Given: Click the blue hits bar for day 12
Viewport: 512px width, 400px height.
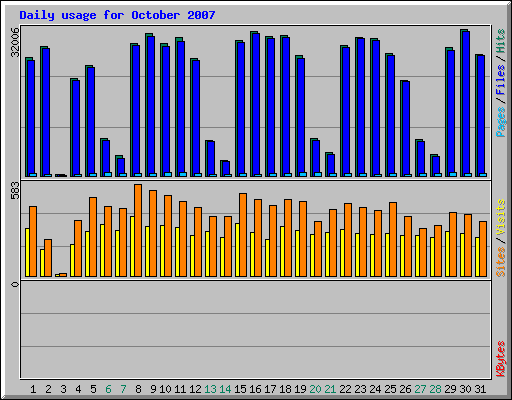Looking at the screenshot, I should point(196,117).
